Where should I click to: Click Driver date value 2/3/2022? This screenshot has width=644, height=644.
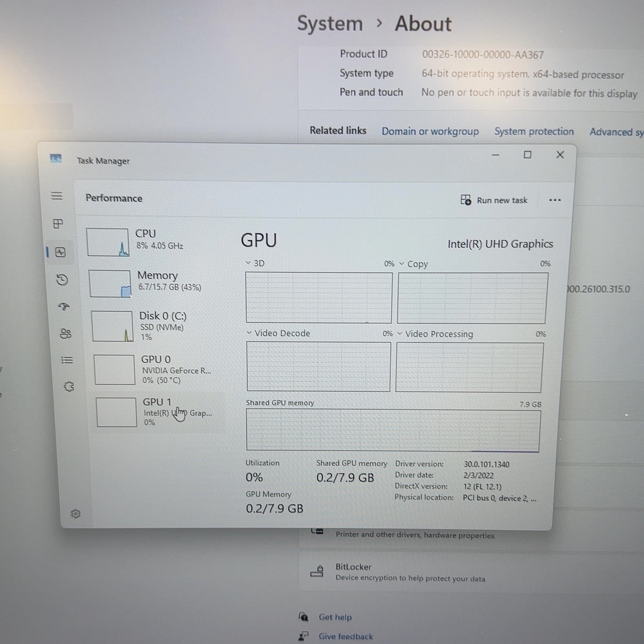479,476
